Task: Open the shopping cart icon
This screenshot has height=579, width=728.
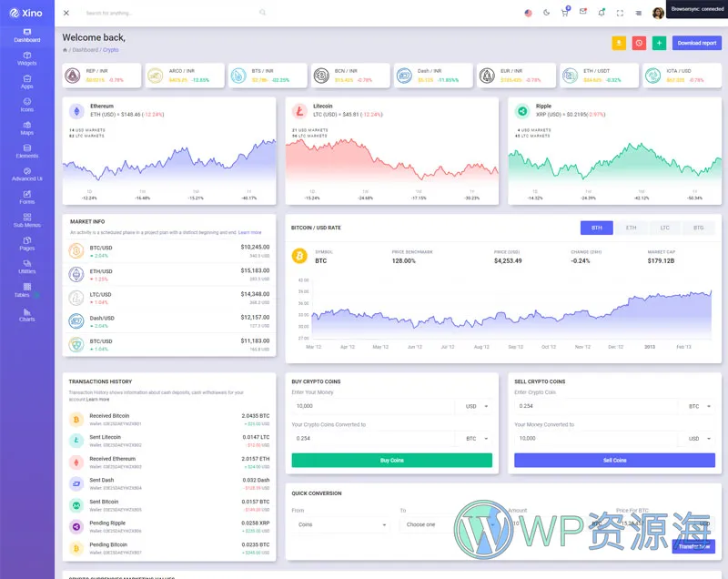Action: (564, 13)
